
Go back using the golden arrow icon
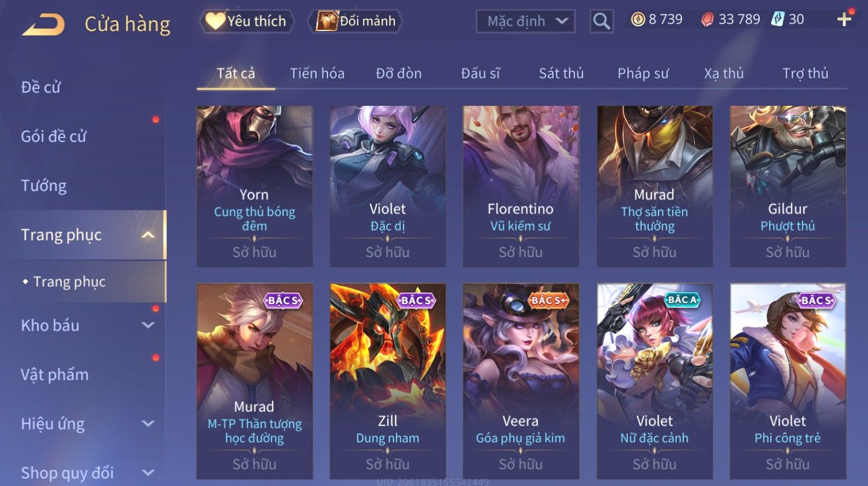[43, 25]
